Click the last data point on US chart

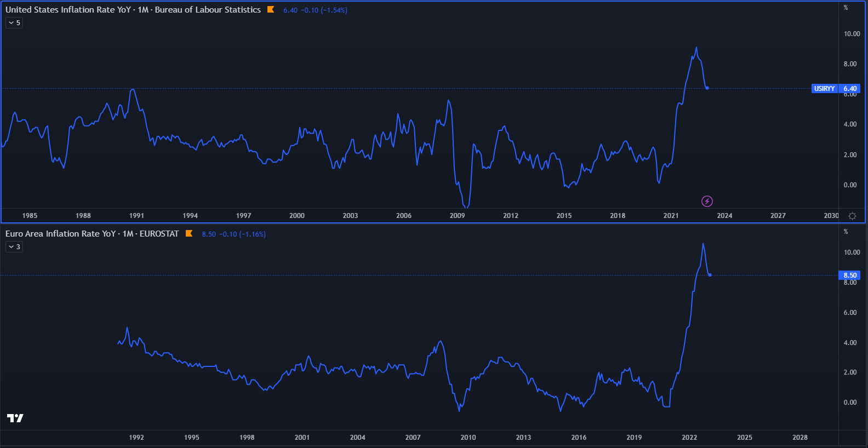[x=707, y=88]
